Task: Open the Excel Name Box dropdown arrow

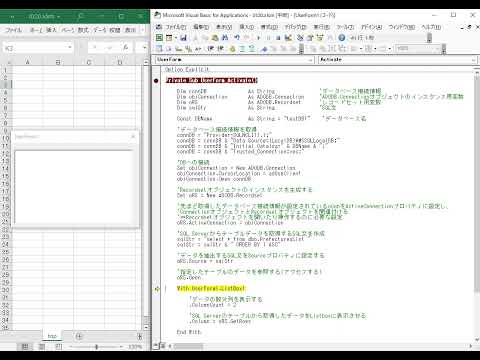Action: click(70, 48)
